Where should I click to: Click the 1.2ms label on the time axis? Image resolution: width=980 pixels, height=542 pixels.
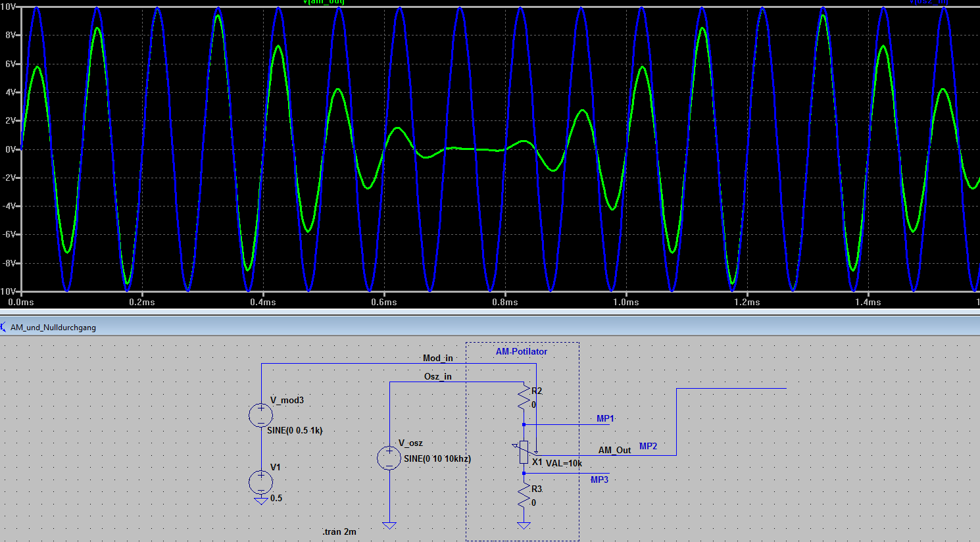pyautogui.click(x=747, y=302)
